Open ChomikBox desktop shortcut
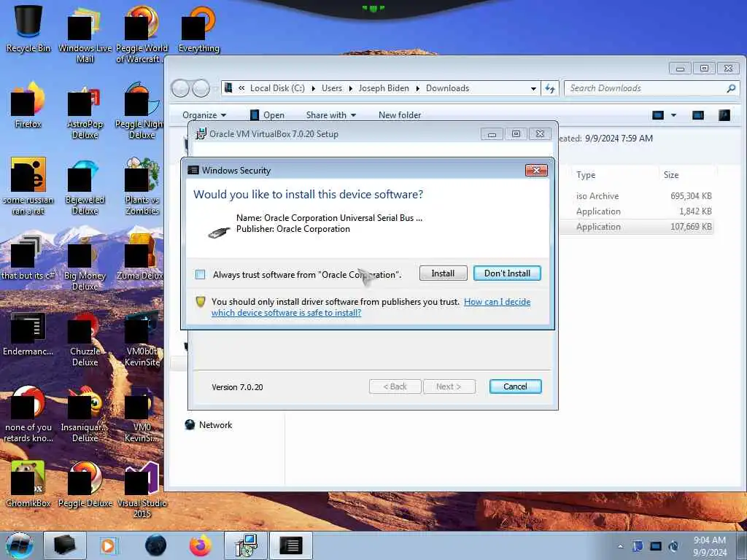The image size is (747, 560). pyautogui.click(x=28, y=484)
